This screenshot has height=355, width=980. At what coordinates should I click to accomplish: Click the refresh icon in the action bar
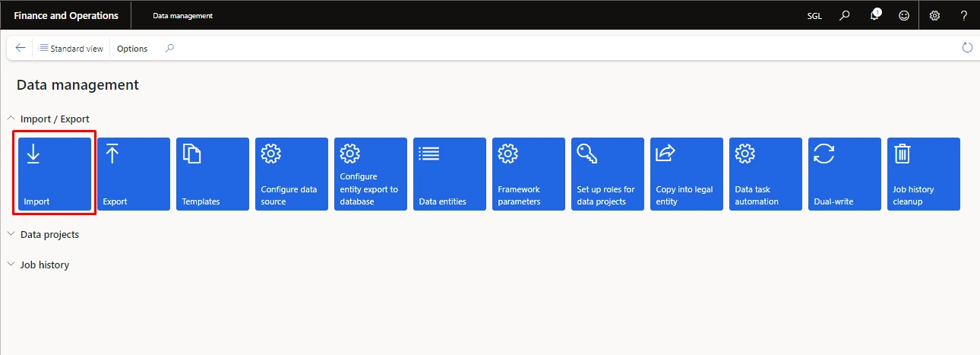[967, 48]
